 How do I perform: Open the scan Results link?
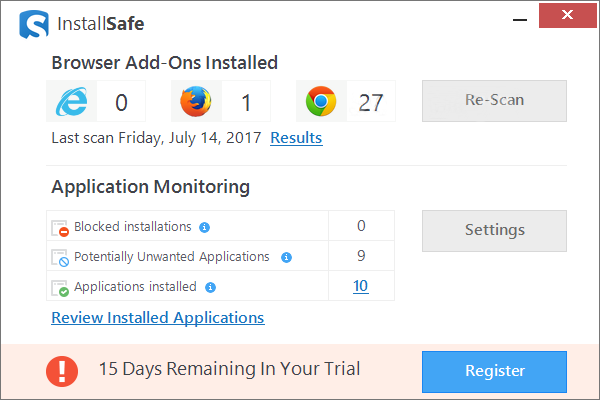296,138
